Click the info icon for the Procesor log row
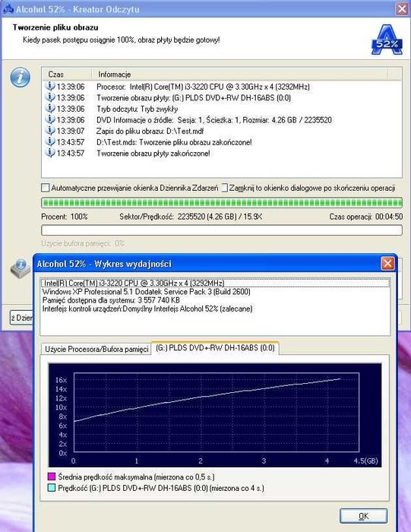411x532 pixels. coord(50,86)
